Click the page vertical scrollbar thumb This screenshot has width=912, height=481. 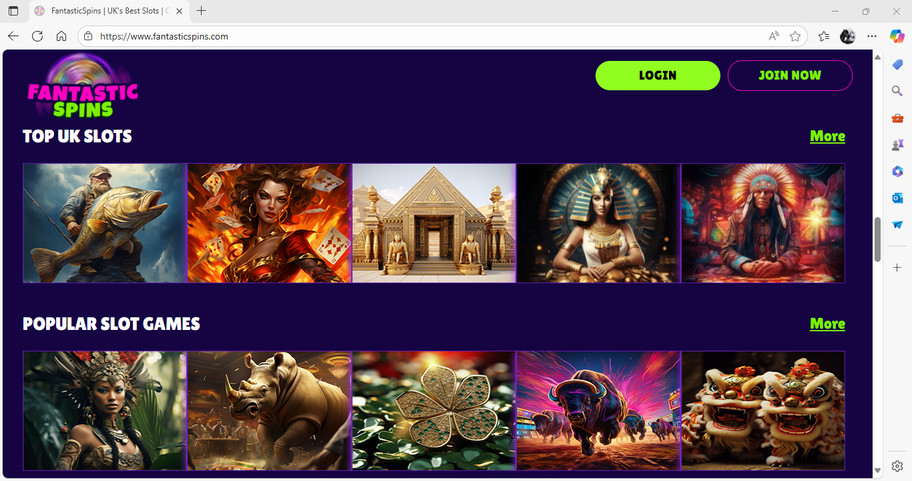pyautogui.click(x=878, y=239)
